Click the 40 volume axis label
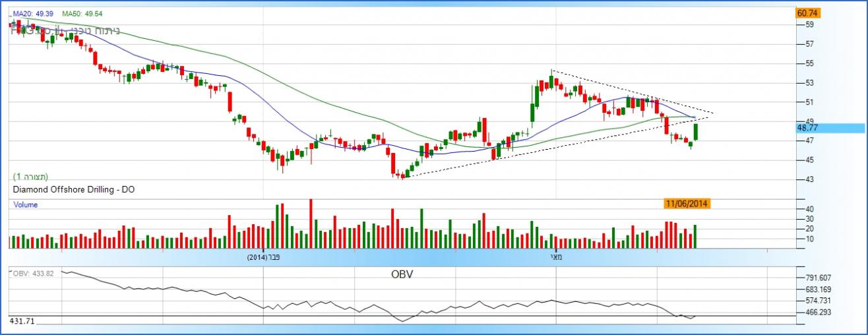868x335 pixels. [809, 209]
